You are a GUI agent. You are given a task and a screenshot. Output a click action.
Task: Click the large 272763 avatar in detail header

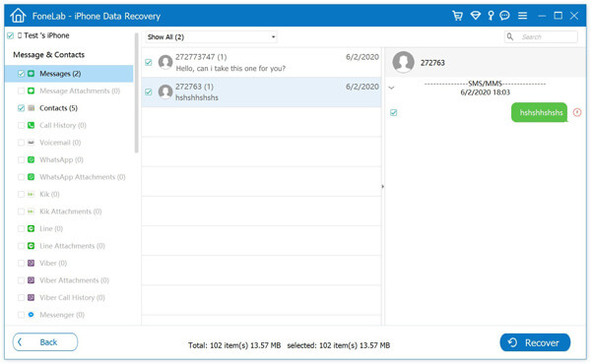[x=403, y=62]
